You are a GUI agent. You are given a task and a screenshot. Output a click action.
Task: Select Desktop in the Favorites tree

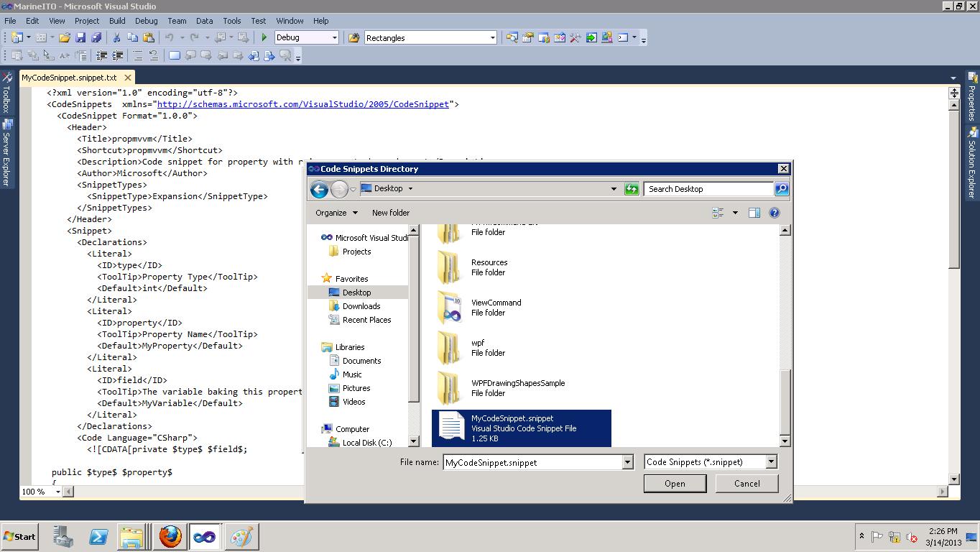(x=357, y=293)
